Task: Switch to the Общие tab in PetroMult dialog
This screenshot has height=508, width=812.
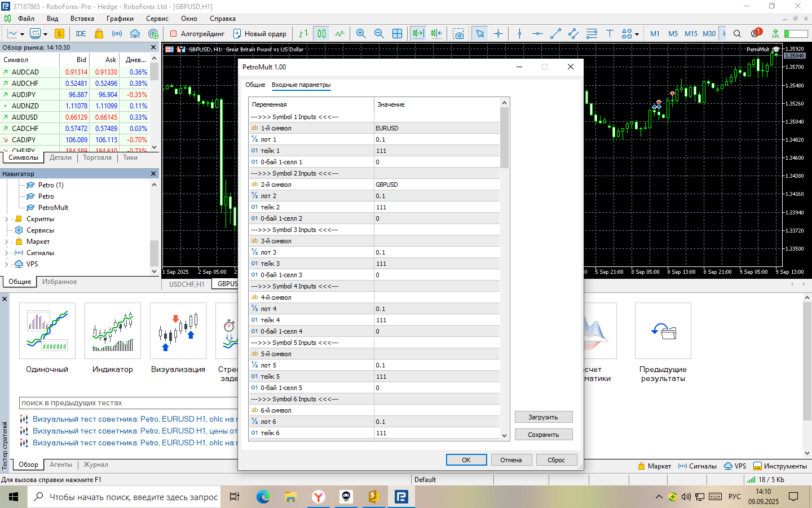Action: point(255,85)
